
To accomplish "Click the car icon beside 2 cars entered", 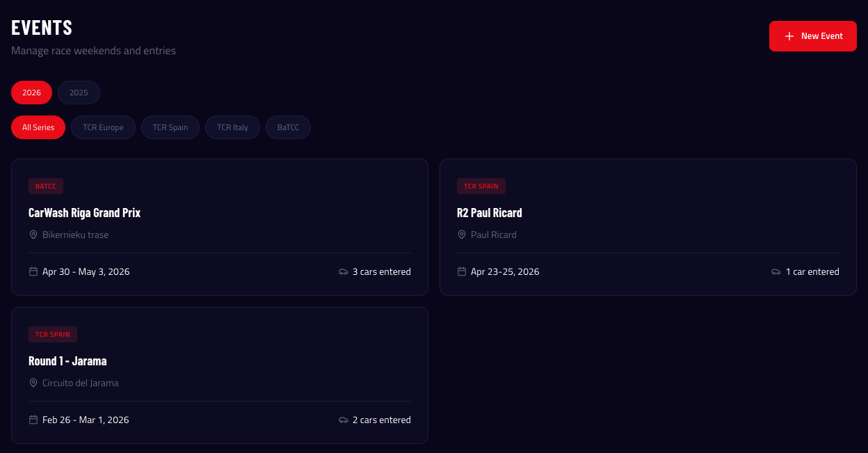I will click(344, 420).
